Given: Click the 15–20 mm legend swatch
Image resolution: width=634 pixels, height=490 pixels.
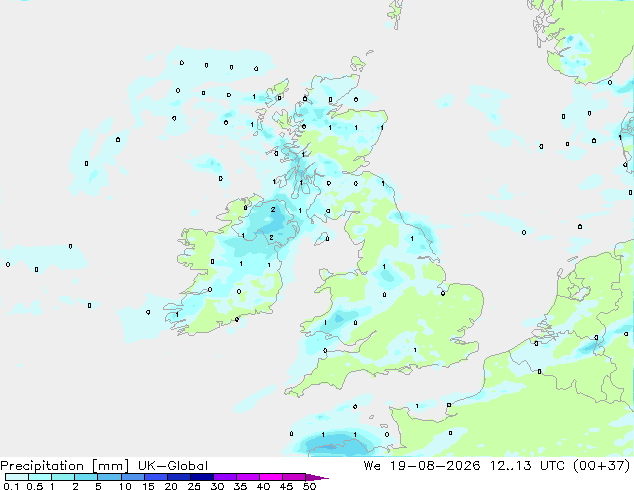Looking at the screenshot, I should pyautogui.click(x=156, y=477).
